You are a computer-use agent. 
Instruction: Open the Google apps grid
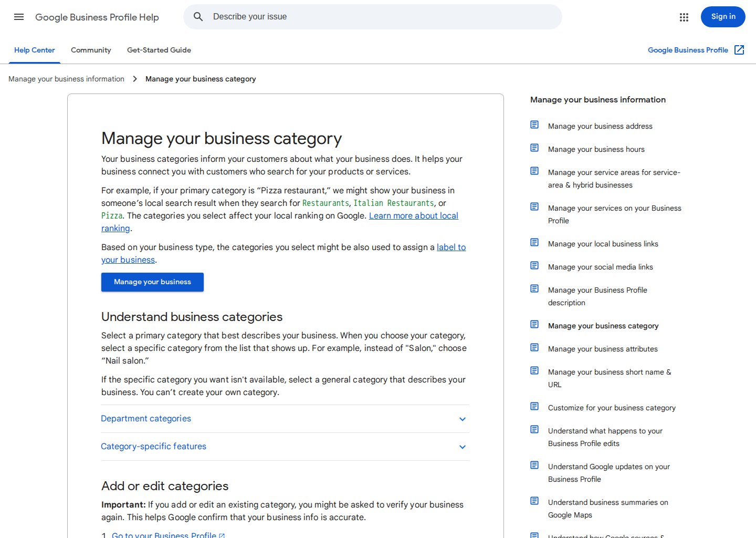684,17
